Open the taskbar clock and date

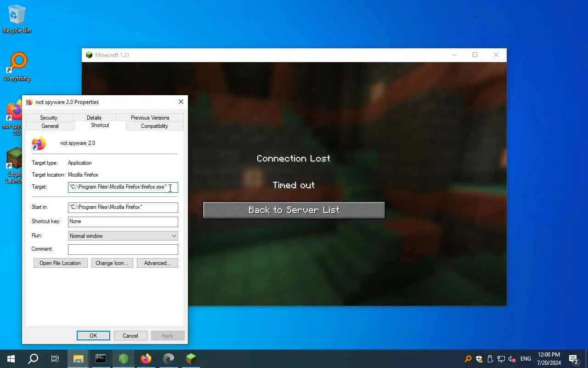(548, 359)
